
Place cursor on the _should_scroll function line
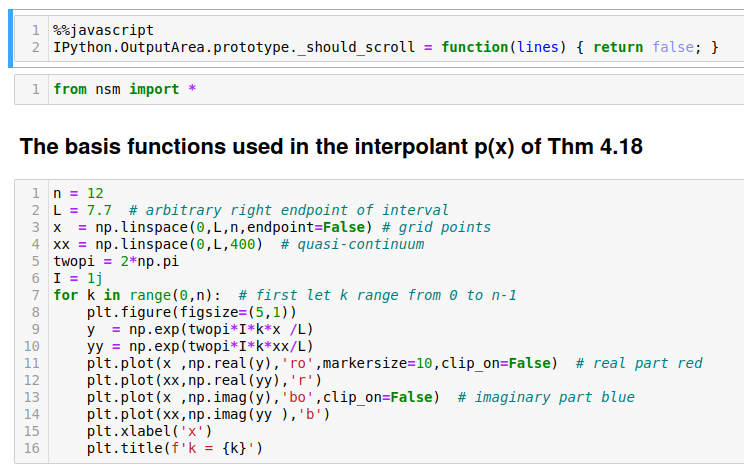240,48
